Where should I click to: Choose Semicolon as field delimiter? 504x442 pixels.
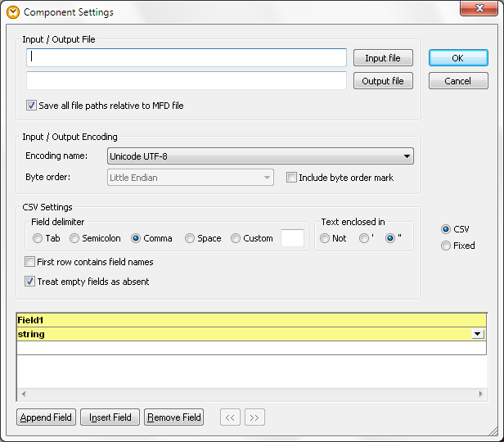click(x=74, y=239)
